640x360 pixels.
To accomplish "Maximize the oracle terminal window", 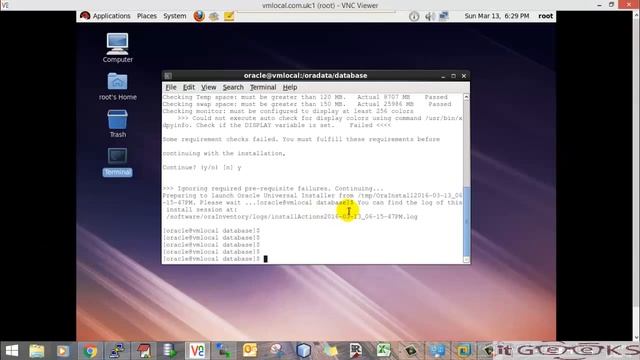I will (453, 76).
